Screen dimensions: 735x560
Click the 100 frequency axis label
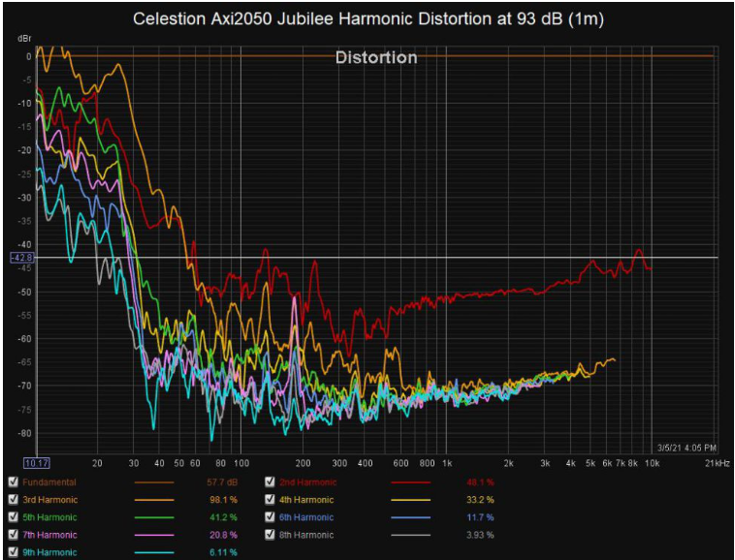[241, 463]
